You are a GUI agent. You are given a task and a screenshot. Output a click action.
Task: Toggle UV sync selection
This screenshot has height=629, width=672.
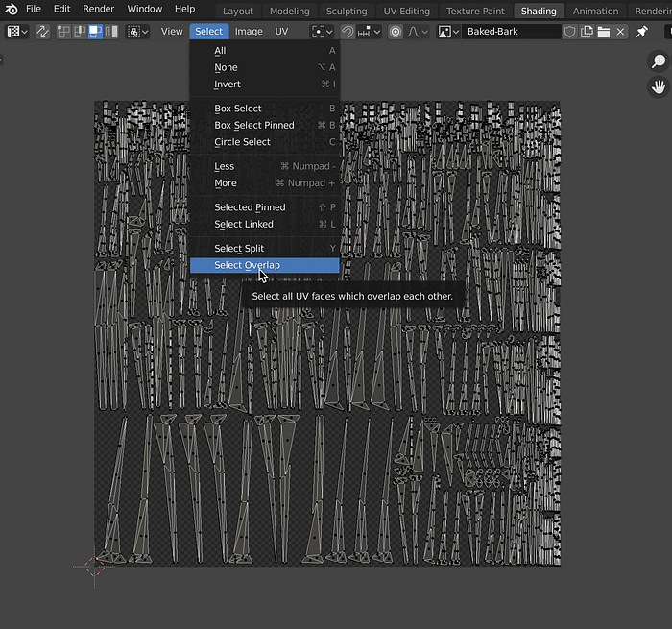(x=42, y=32)
